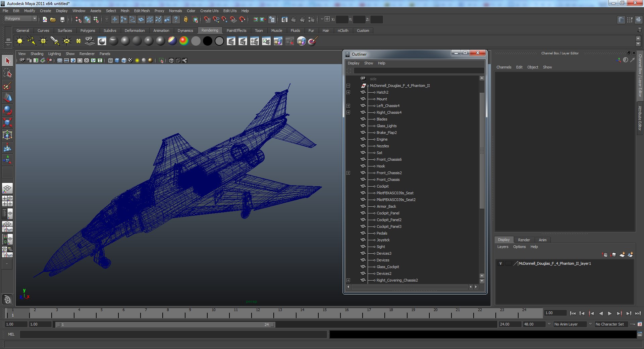Click the Area Light shelf icon
Image resolution: width=644 pixels, height=349 pixels.
(x=67, y=41)
